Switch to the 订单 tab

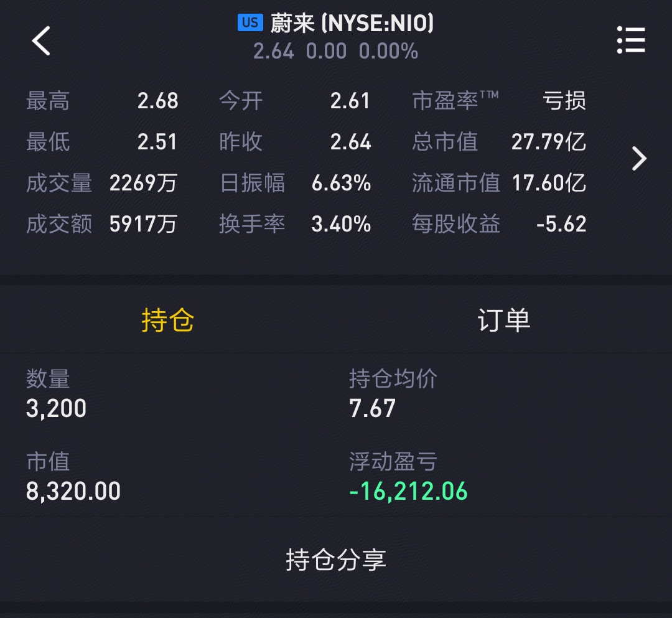[503, 320]
